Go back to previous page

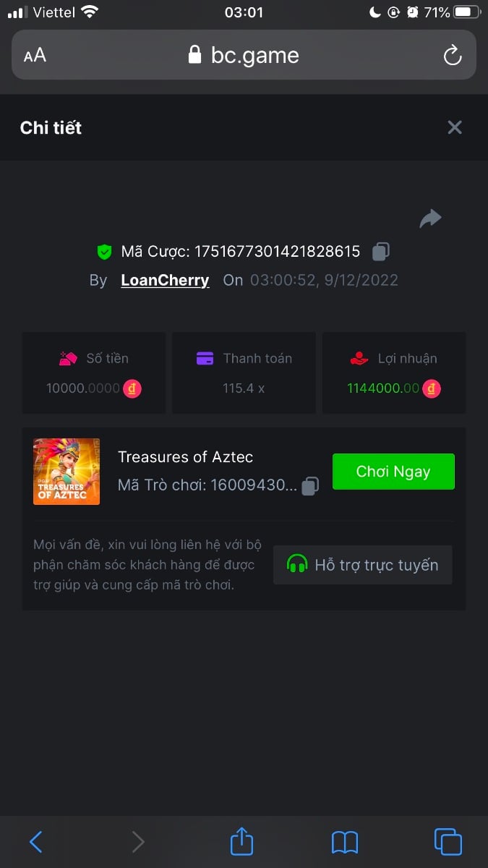(x=36, y=841)
